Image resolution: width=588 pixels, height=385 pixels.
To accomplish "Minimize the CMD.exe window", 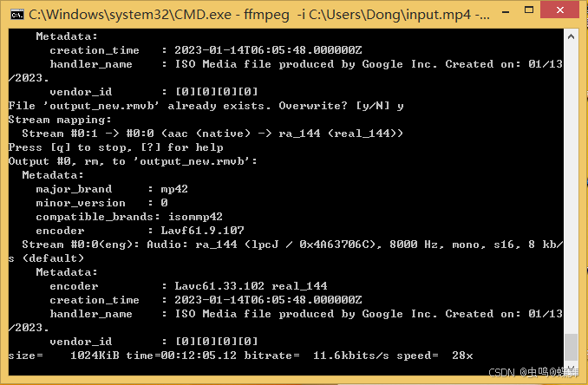I will pos(506,12).
